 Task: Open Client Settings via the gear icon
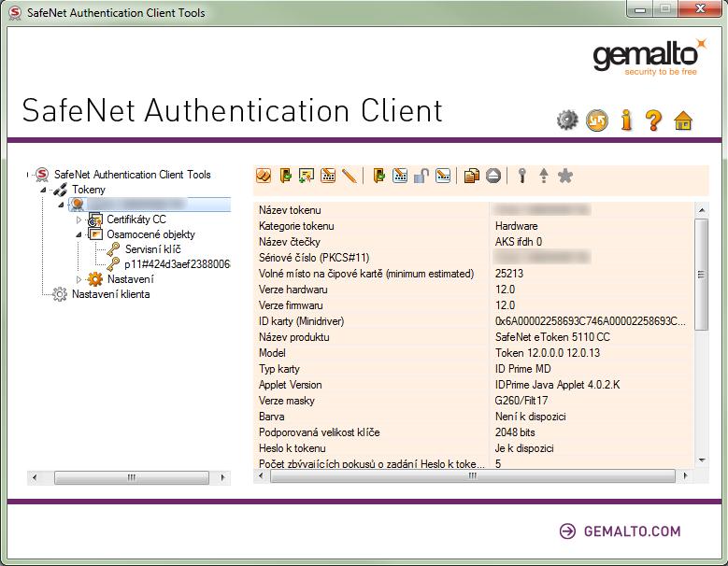[567, 120]
